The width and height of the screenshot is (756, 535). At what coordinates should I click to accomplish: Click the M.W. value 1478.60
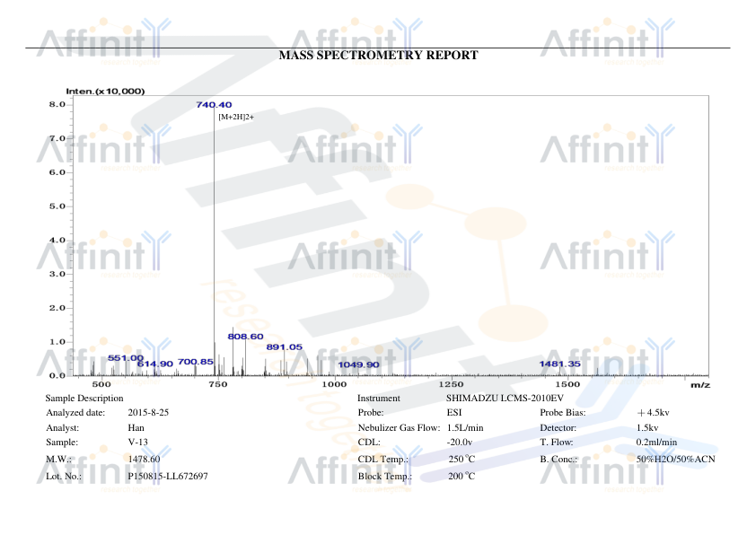[144, 459]
